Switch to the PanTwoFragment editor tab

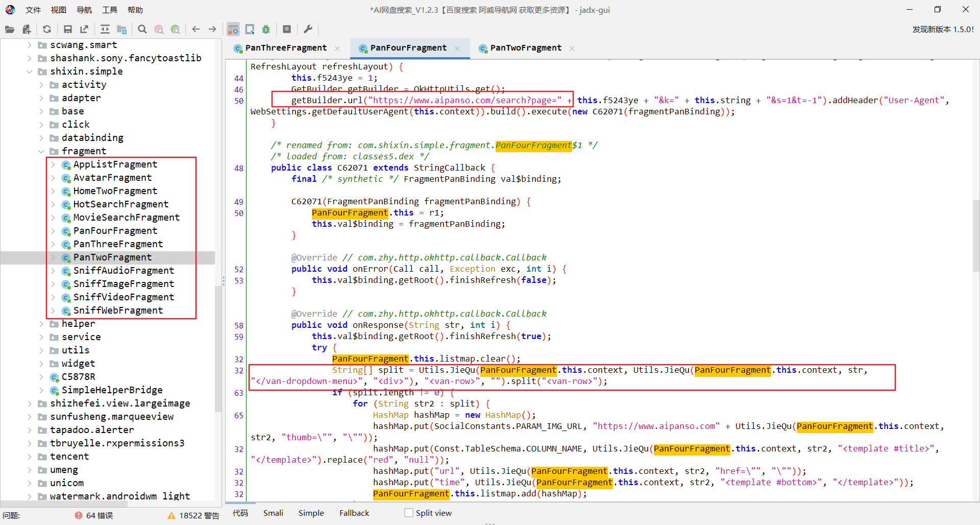click(526, 48)
